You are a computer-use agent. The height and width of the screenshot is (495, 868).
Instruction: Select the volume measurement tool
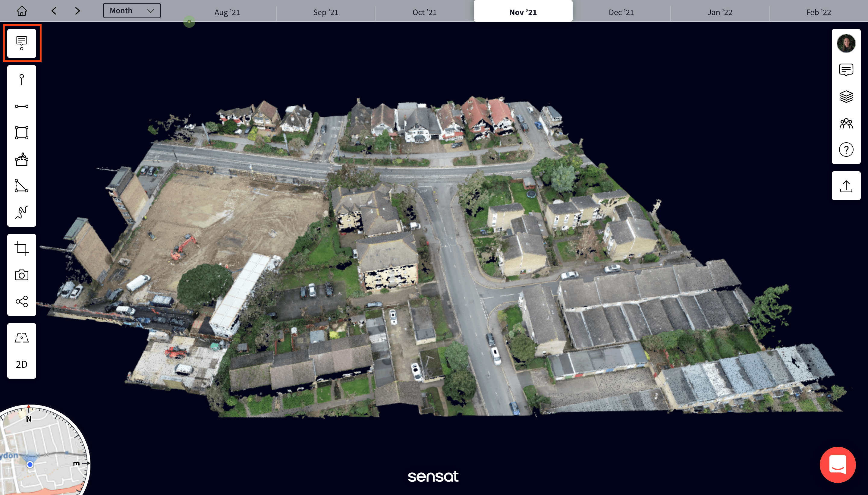point(21,159)
